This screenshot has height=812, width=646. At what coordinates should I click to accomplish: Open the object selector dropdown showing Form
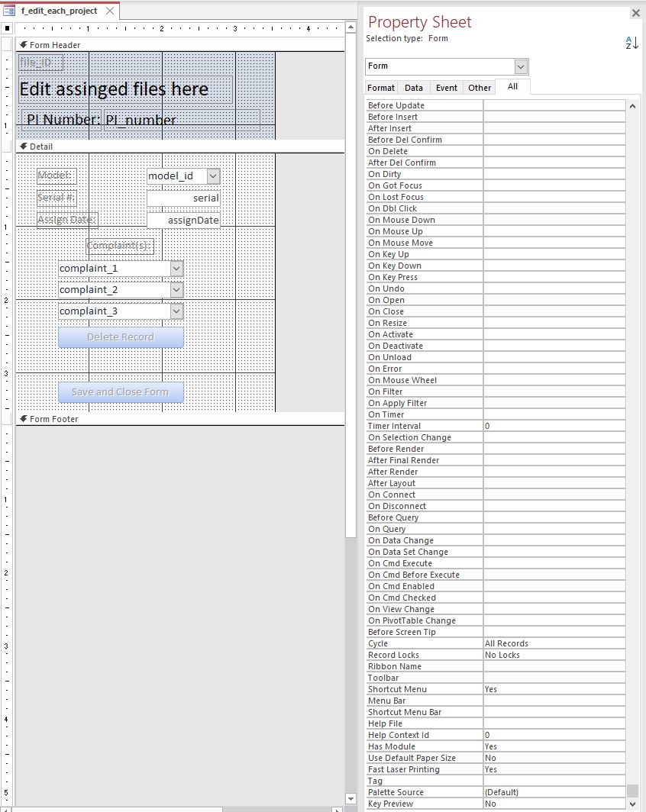(x=521, y=66)
